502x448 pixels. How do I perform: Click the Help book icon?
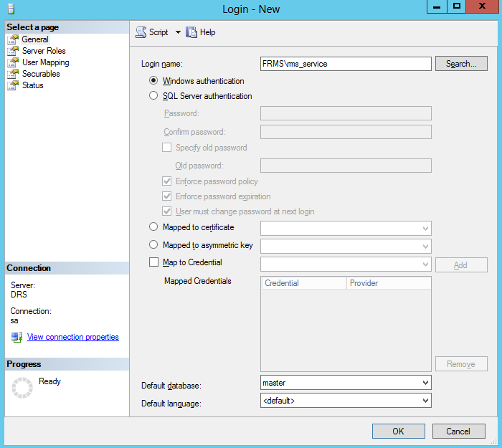pos(191,32)
